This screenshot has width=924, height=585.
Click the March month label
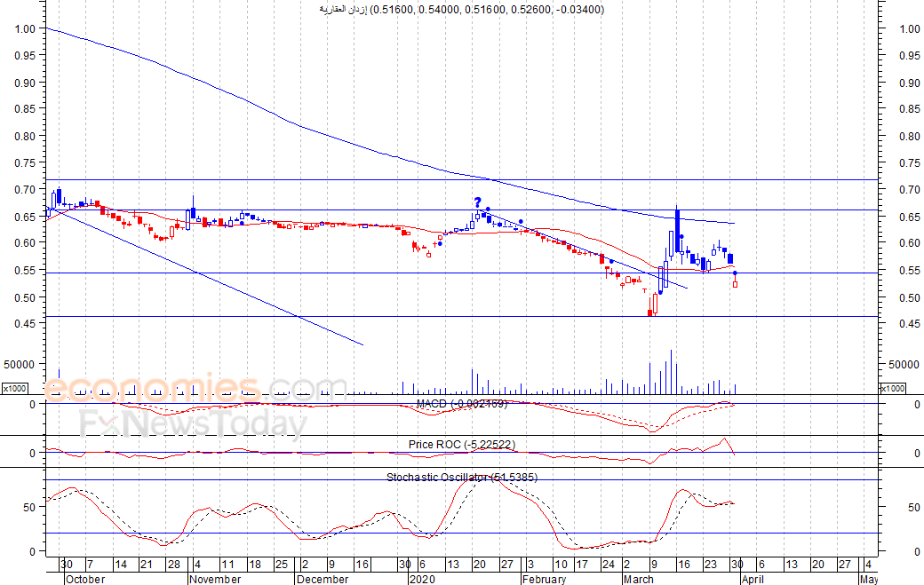pyautogui.click(x=638, y=579)
